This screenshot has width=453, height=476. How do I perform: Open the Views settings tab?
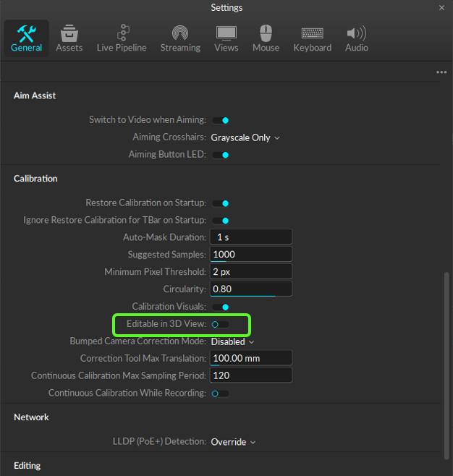pyautogui.click(x=226, y=38)
